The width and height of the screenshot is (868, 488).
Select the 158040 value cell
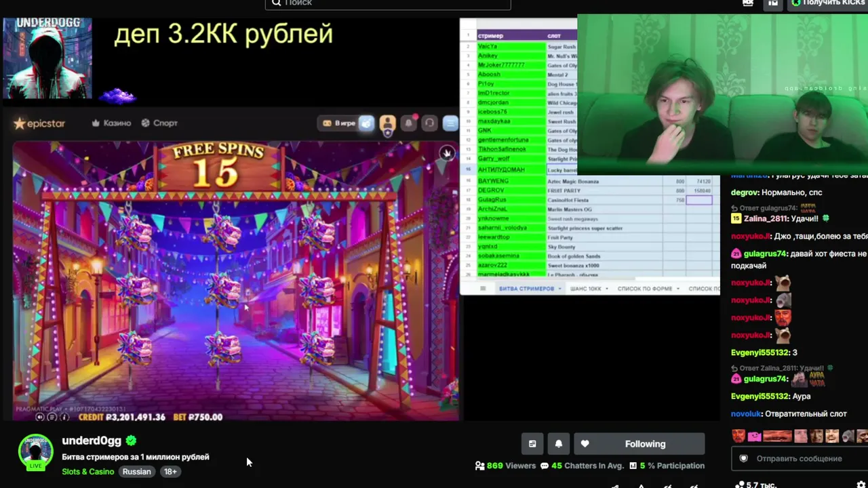(x=699, y=191)
